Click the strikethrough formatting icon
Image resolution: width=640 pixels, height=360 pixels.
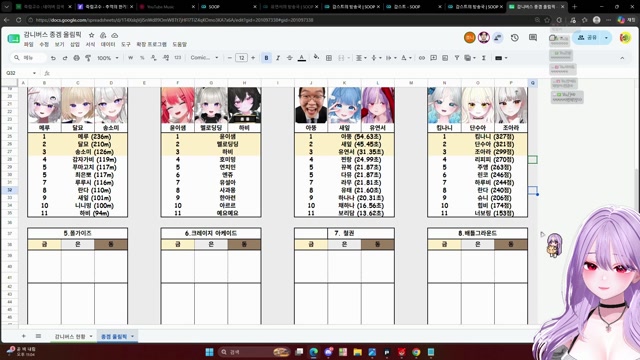(289, 58)
